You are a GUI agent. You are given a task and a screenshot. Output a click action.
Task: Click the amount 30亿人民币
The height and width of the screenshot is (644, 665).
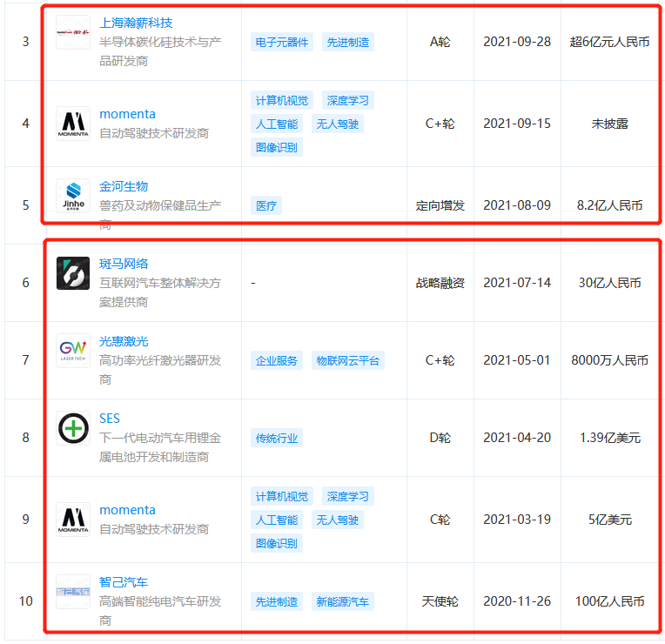609,283
